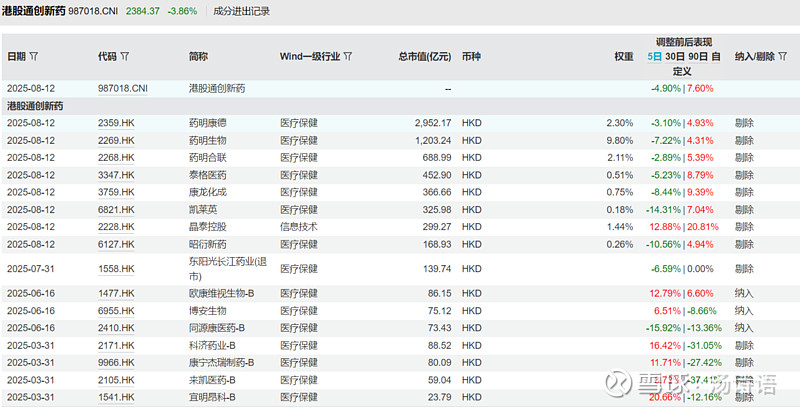Open stock code 3759.HK
800x409 pixels.
pos(116,192)
